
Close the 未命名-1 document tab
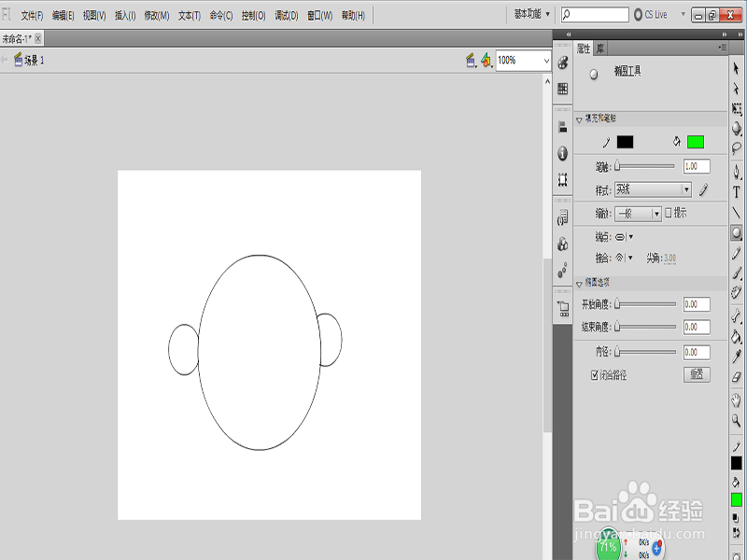click(38, 38)
